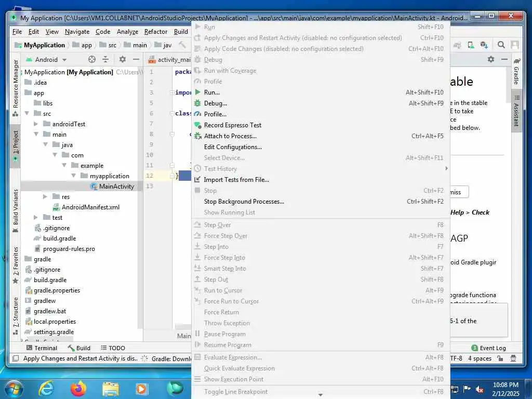Viewport: 532px width, 399px height.
Task: Hide the Assistant panel with minus icon
Action: 504,59
